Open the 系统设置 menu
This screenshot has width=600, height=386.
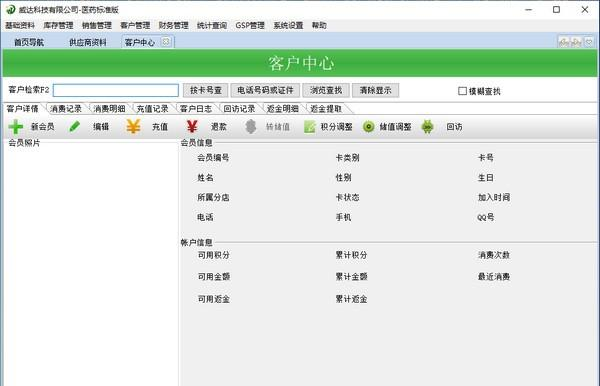pyautogui.click(x=288, y=25)
